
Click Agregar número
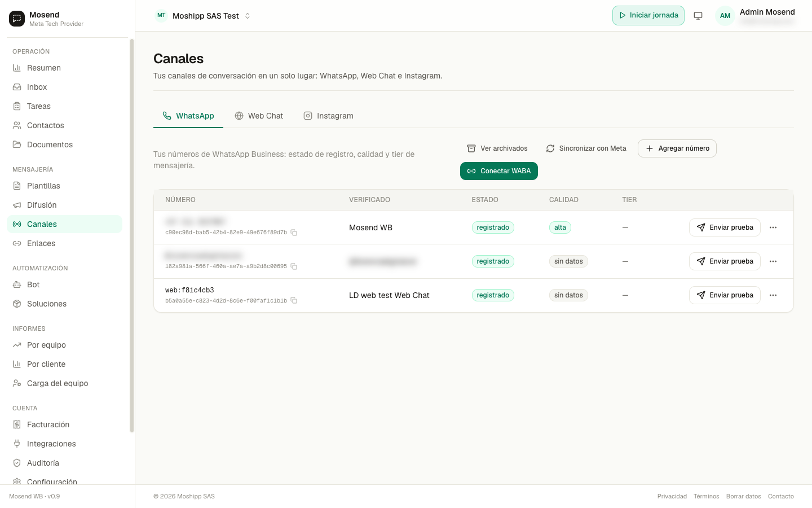pyautogui.click(x=677, y=148)
